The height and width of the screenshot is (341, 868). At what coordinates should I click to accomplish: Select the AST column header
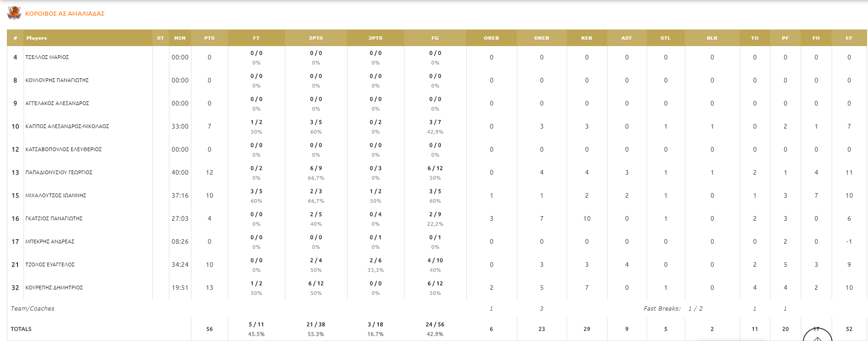(626, 38)
